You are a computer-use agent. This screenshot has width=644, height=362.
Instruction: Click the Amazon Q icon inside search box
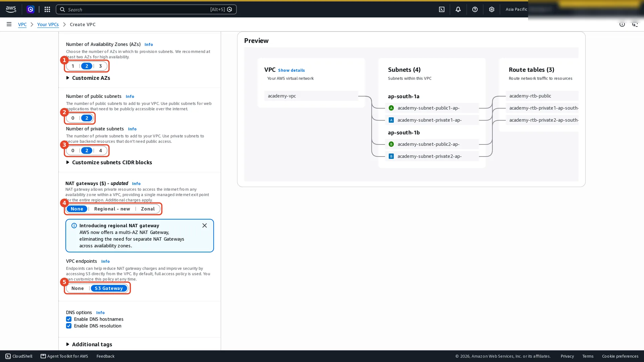click(x=230, y=9)
